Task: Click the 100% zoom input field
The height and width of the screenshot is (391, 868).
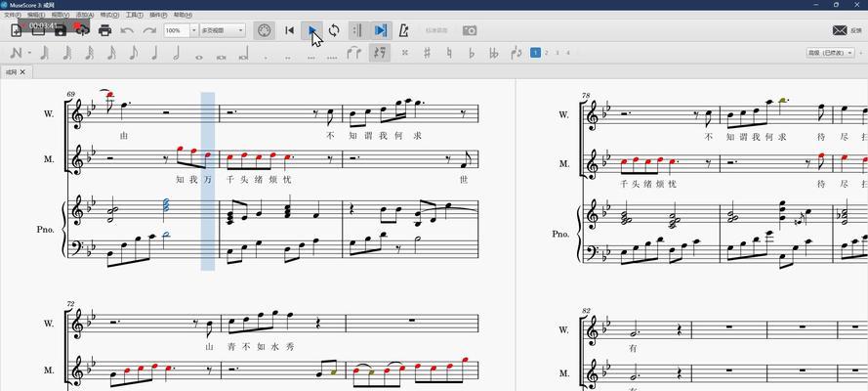Action: (177, 30)
